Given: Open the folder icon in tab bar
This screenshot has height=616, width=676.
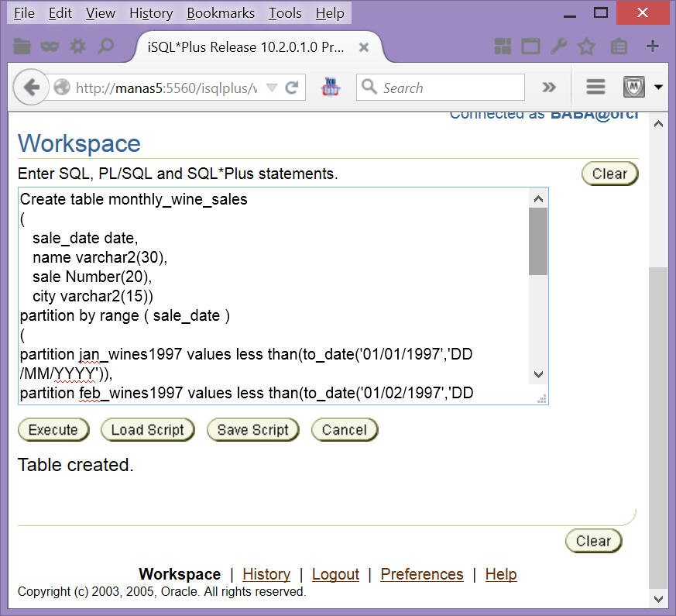Looking at the screenshot, I should point(22,46).
